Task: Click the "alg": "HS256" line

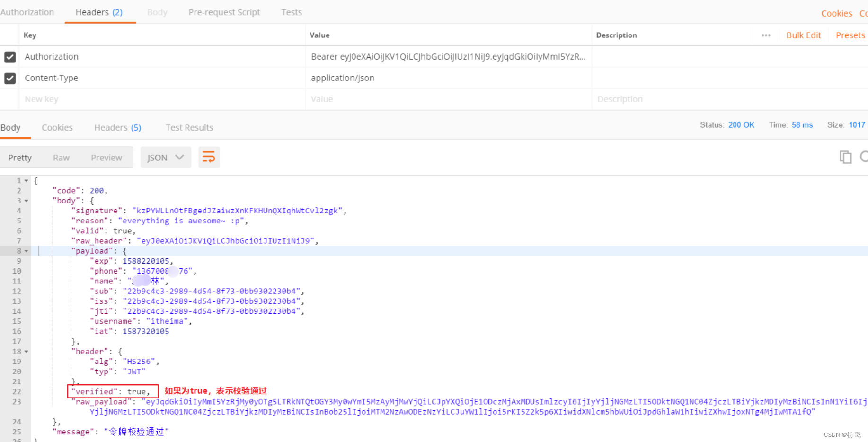Action: 124,362
